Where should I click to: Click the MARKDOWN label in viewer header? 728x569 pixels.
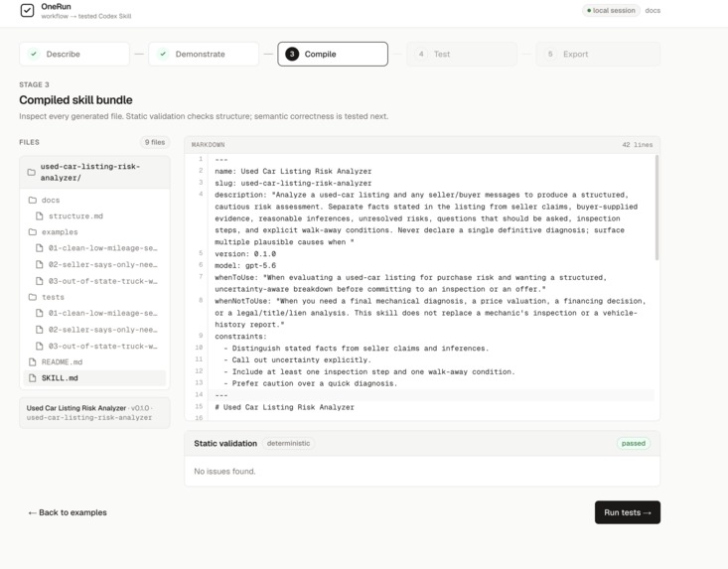point(208,145)
